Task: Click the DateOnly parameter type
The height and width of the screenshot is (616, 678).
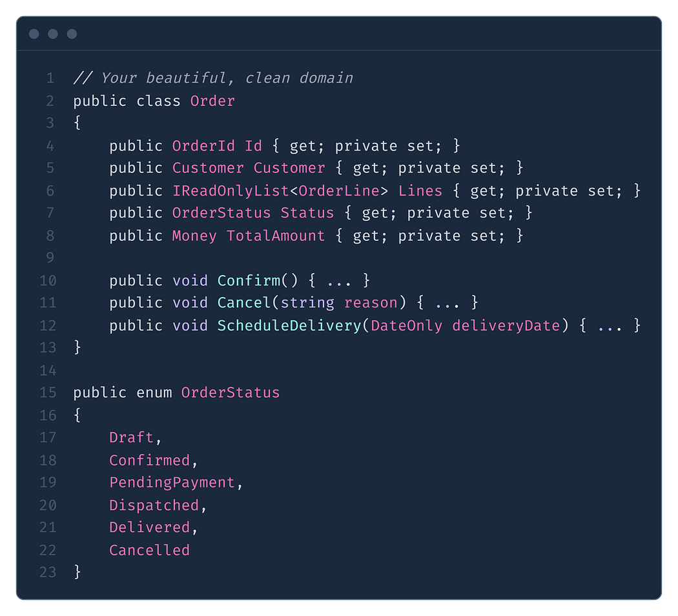Action: point(406,325)
